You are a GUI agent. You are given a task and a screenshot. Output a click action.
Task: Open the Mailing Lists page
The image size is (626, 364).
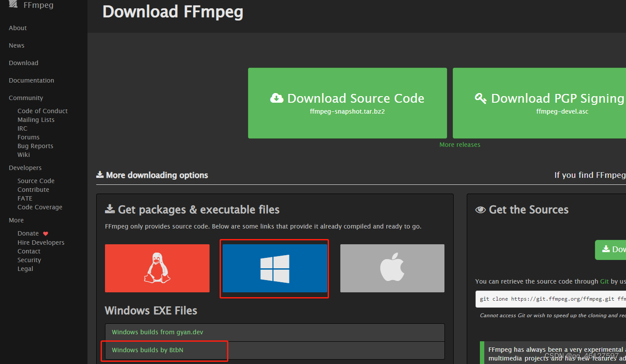36,120
